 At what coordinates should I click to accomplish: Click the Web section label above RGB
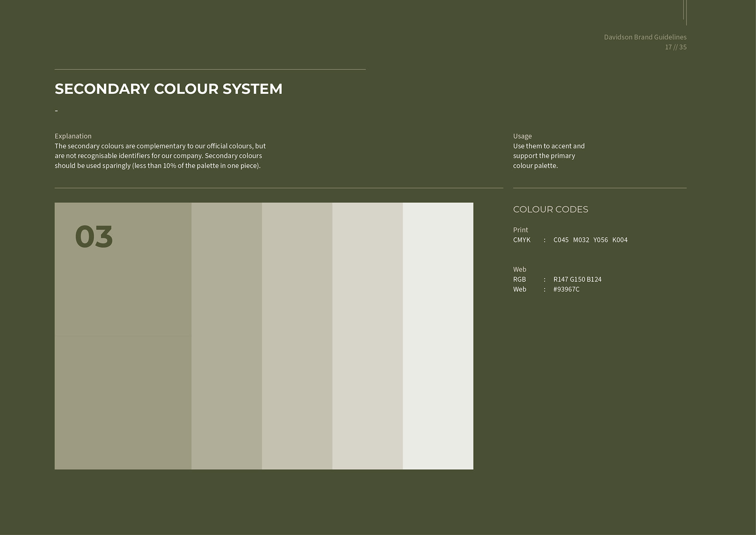[x=519, y=269]
